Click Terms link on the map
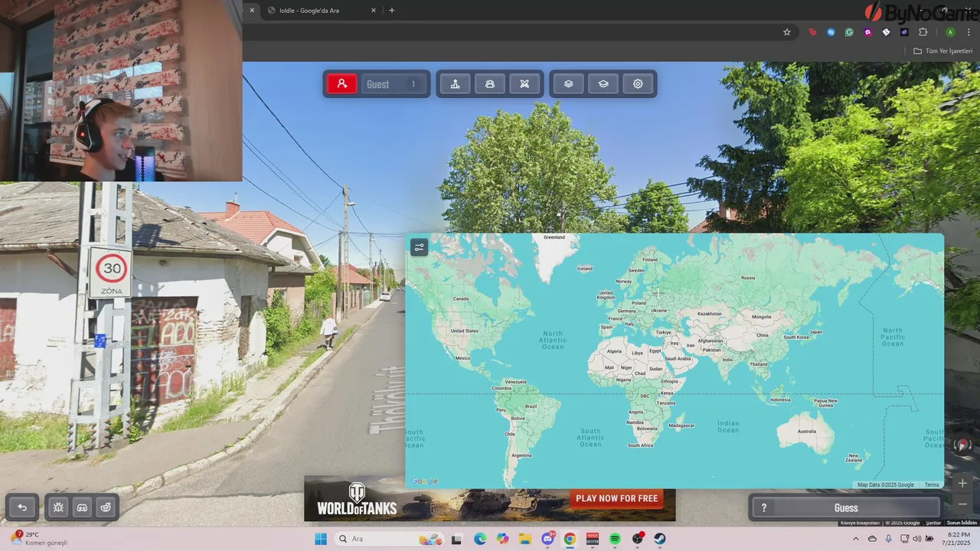The image size is (980, 551). pyautogui.click(x=931, y=484)
